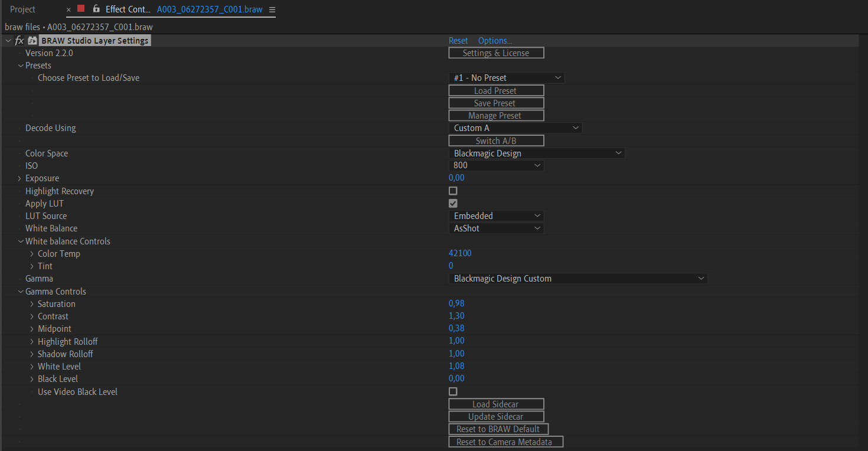Enable Use Video Black Level checkbox

click(453, 391)
